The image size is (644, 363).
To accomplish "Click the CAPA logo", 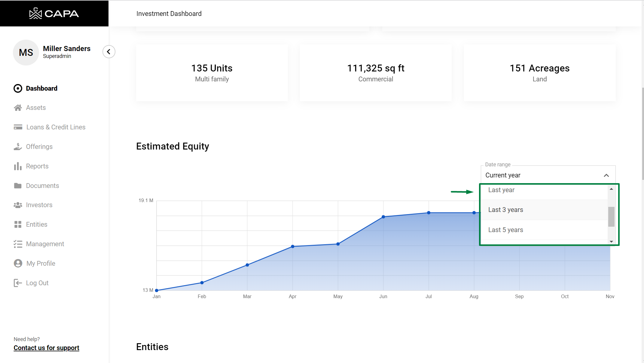I will pos(54,14).
